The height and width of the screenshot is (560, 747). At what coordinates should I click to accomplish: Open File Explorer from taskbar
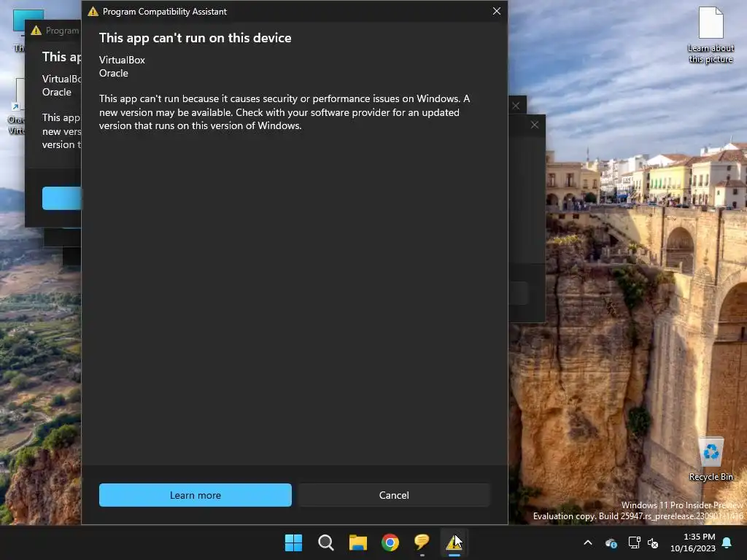tap(357, 542)
